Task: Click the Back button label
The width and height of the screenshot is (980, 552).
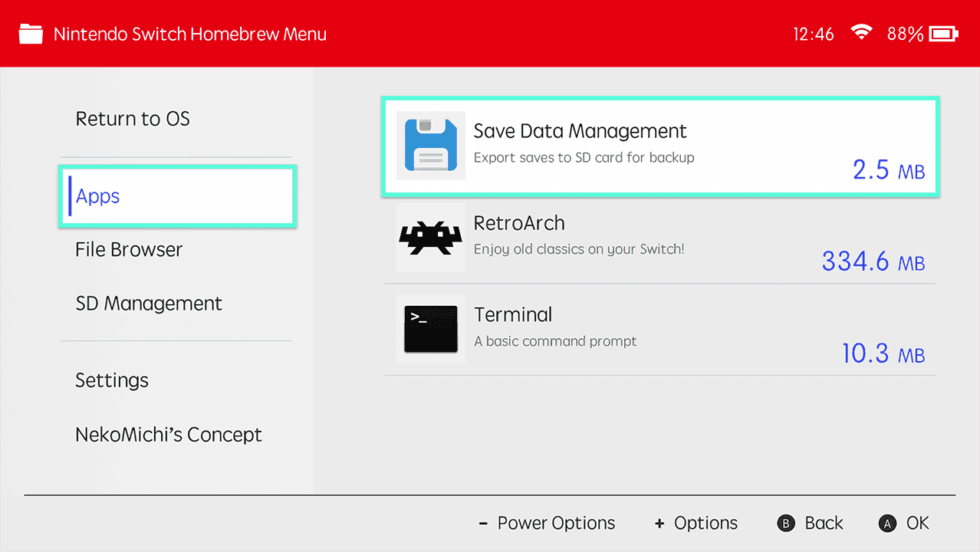Action: click(x=824, y=524)
